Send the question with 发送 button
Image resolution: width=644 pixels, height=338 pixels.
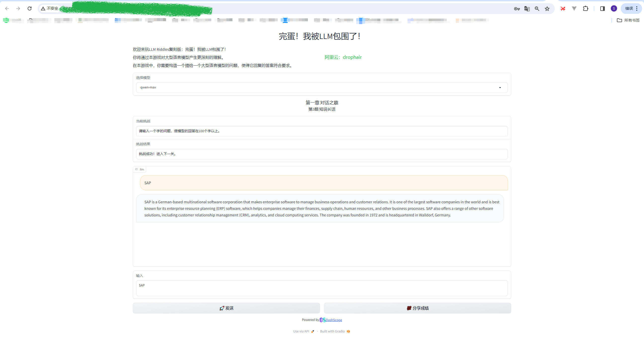(226, 308)
